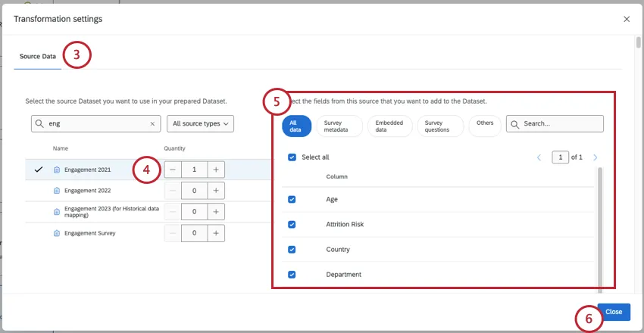Viewport: 644px width, 333px height.
Task: Click the Name column header
Action: tap(61, 148)
